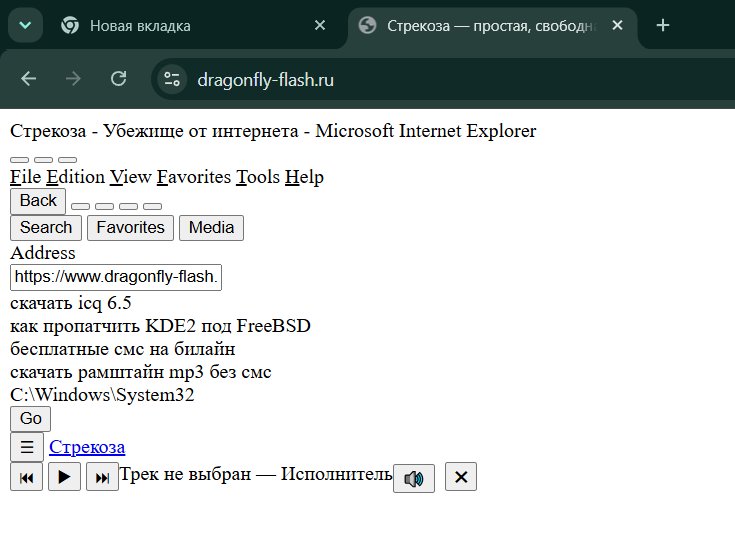Select suggestion скачать icq 6.5

point(70,303)
